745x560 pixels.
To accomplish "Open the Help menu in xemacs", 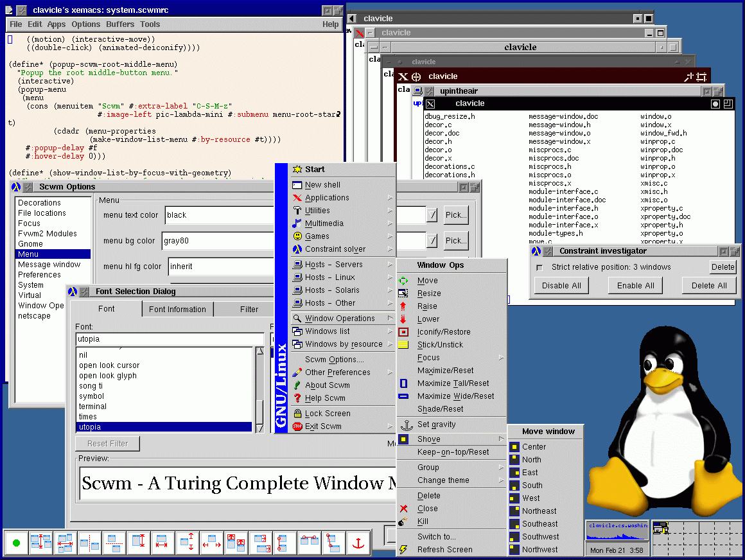I will click(x=330, y=24).
